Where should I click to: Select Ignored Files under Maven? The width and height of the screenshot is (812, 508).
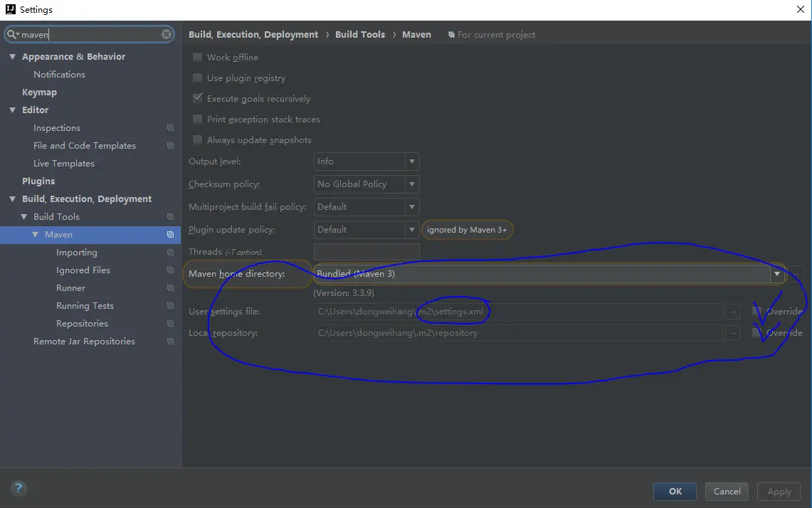[x=83, y=270]
